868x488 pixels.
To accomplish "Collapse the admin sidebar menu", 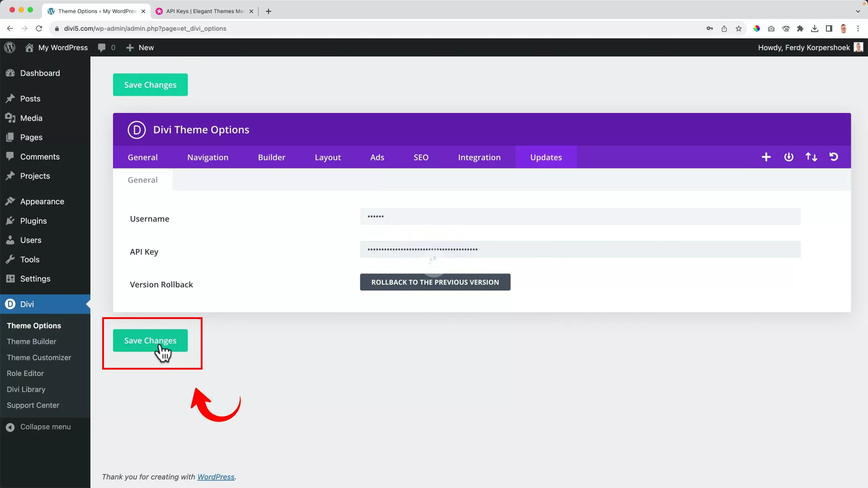I will 38,427.
